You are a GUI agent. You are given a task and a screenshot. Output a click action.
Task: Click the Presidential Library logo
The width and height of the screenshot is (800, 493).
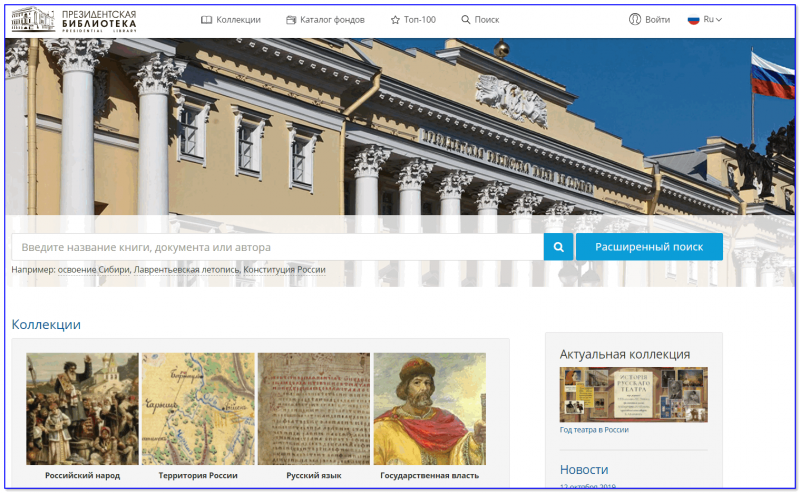[x=74, y=19]
